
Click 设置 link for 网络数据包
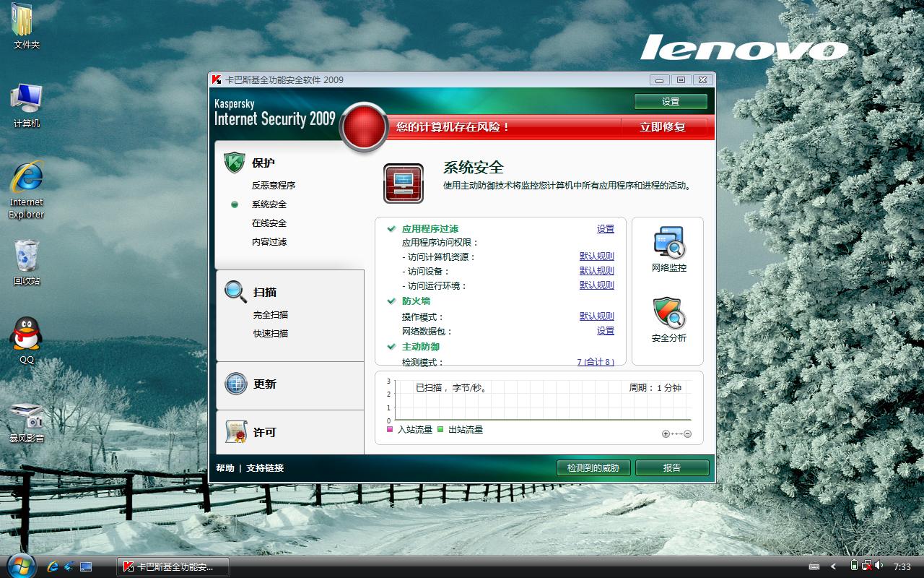(x=606, y=331)
